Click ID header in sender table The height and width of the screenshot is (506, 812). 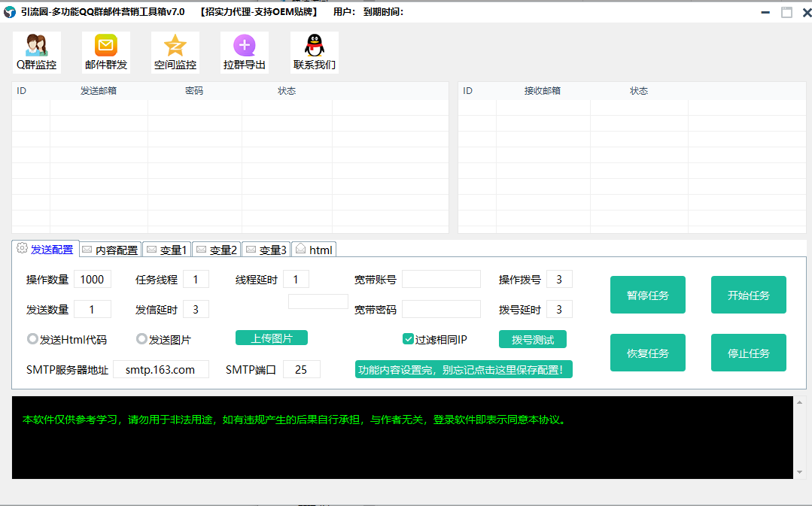tap(22, 91)
